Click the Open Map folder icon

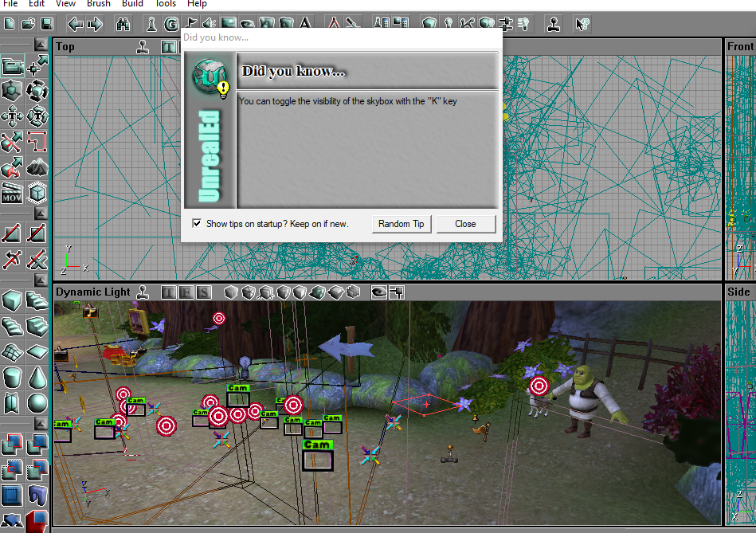click(x=28, y=24)
